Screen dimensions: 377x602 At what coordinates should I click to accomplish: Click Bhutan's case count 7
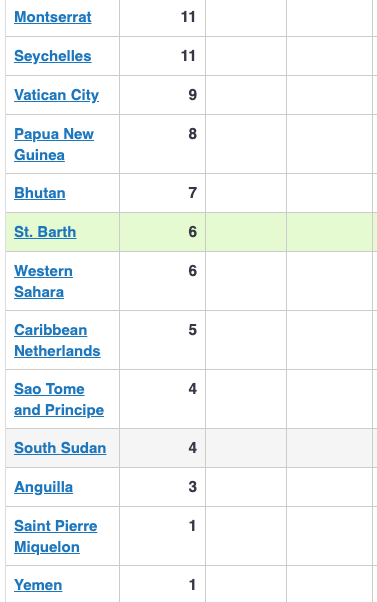coord(193,193)
